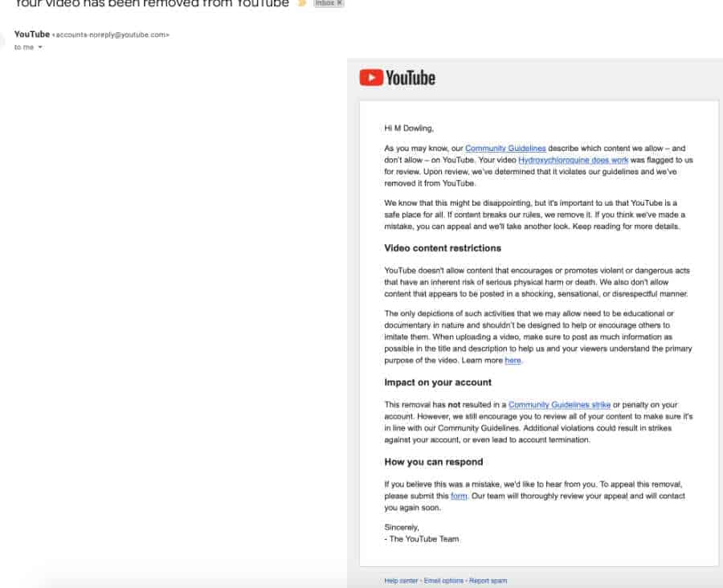Remove the Inbox label with its X

(x=340, y=2)
